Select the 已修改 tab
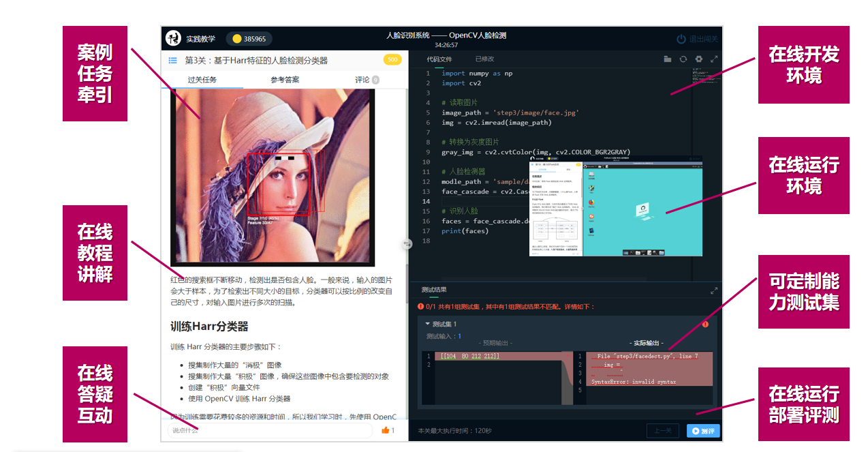 pos(485,59)
